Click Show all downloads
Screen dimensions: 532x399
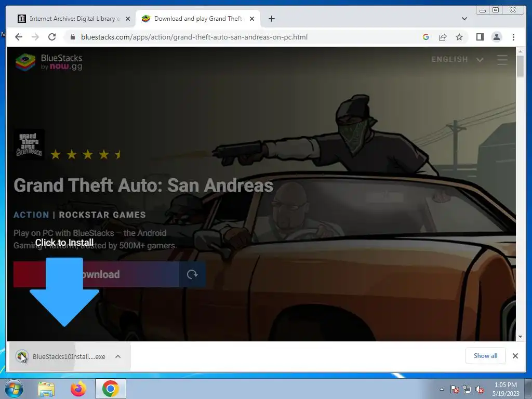[486, 355]
